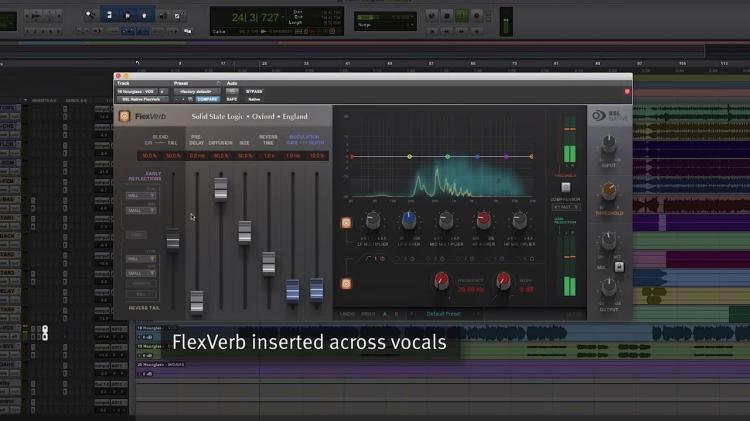The image size is (750, 421).
Task: Click the red HF X-Over knob
Action: pos(484,220)
